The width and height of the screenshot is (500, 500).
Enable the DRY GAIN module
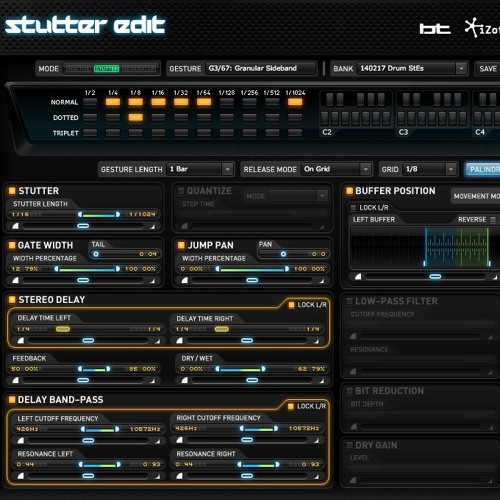349,445
